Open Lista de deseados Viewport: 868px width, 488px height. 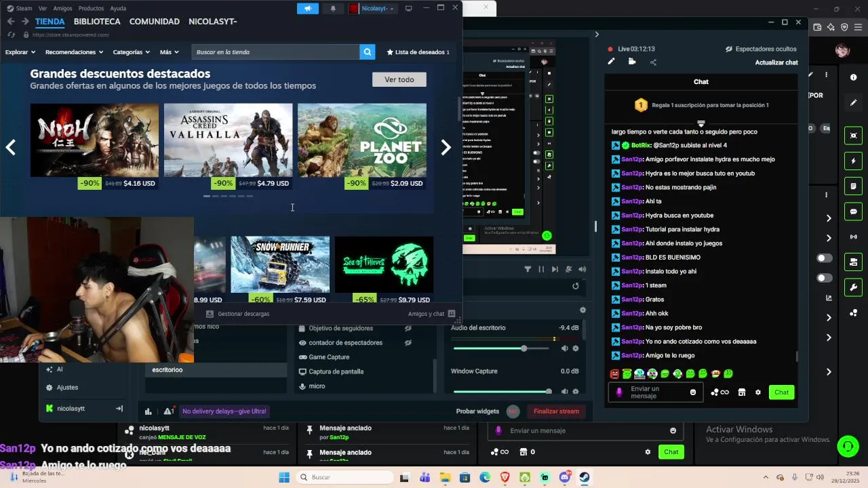[418, 52]
